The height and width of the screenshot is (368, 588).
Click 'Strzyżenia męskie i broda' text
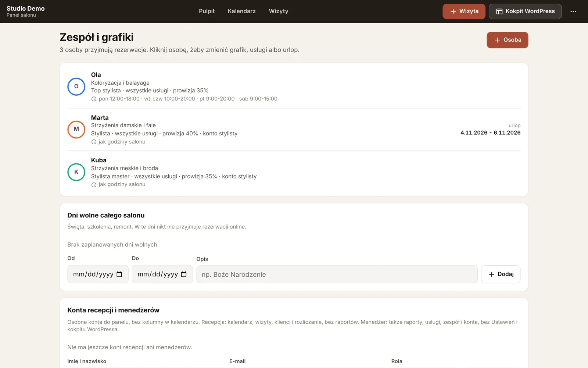[125, 168]
